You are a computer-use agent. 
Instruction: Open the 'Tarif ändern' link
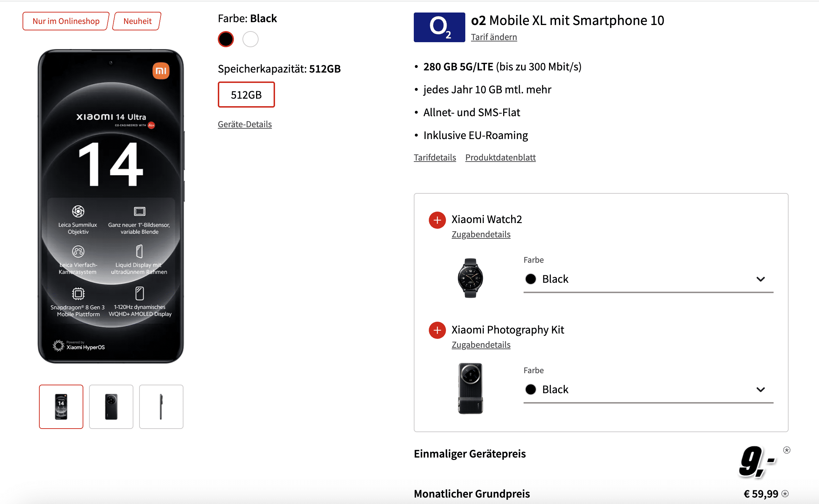(x=494, y=37)
